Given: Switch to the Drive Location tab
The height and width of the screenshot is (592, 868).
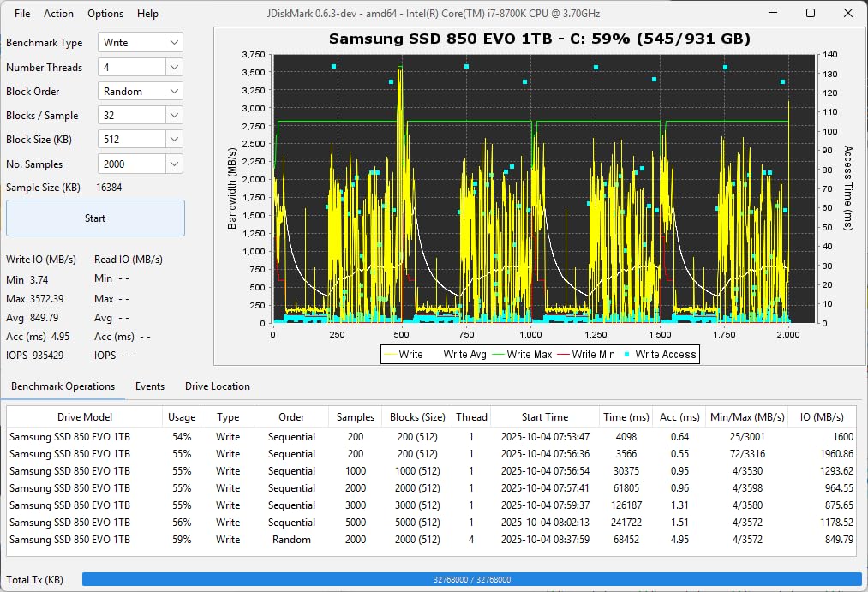Looking at the screenshot, I should 217,386.
